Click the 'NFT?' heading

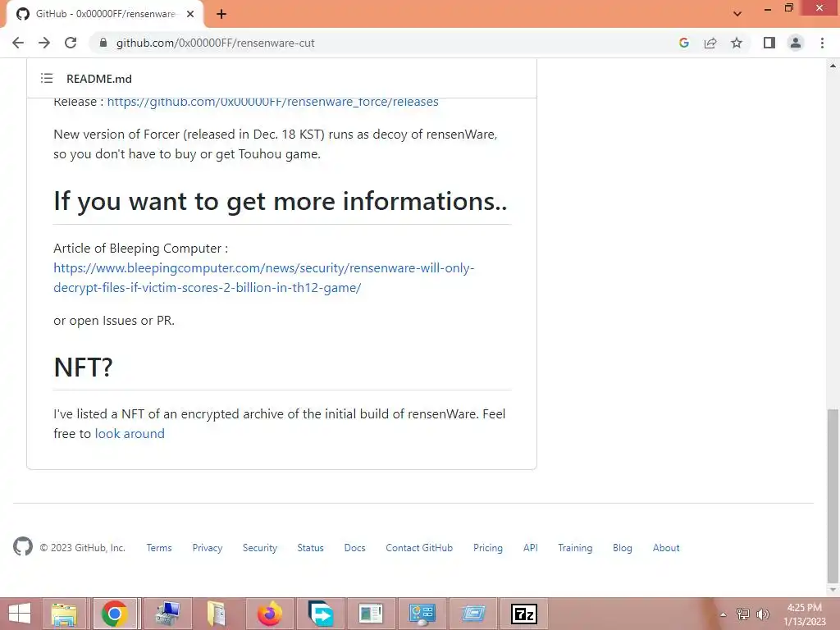coord(83,367)
